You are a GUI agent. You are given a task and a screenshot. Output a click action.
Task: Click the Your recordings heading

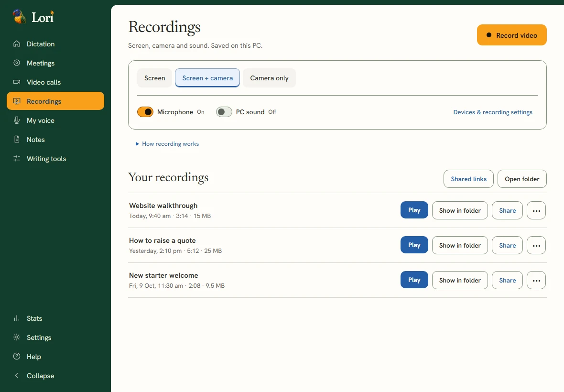pos(168,177)
